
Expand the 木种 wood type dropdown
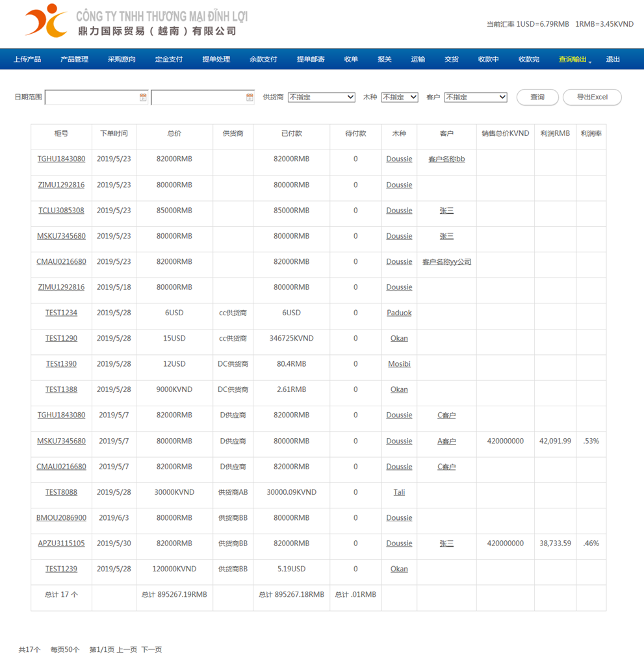coord(400,97)
